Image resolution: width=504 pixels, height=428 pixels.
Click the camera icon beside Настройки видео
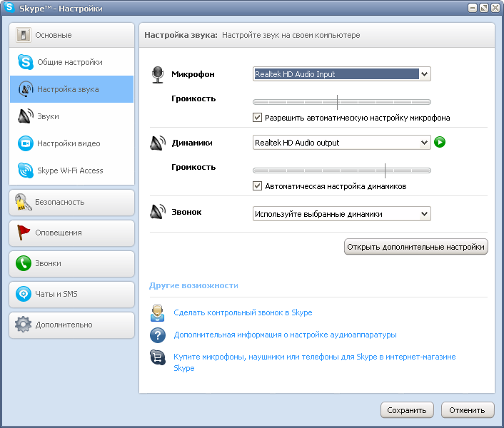coord(26,143)
